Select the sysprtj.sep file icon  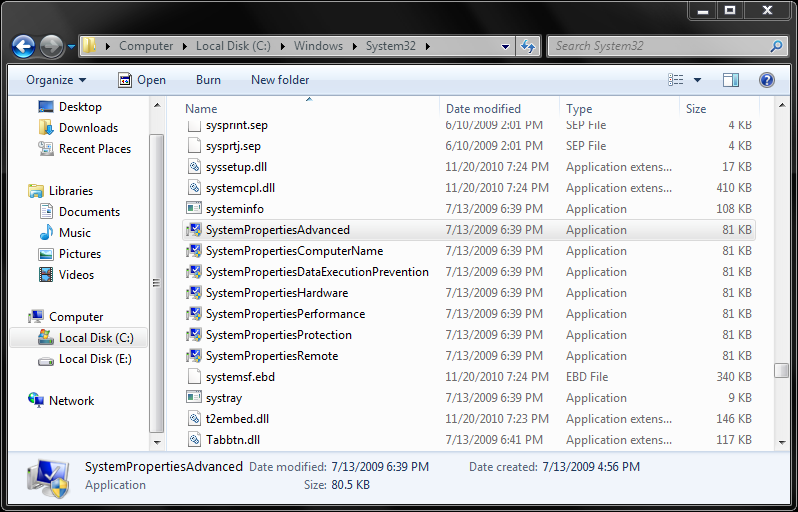tap(194, 146)
